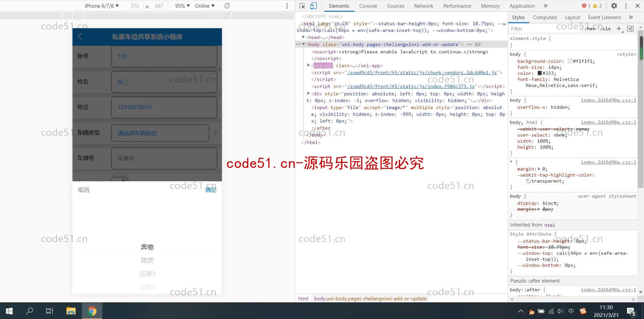Open index.f984c373.js script link
The width and height of the screenshot is (644, 319).
411,86
